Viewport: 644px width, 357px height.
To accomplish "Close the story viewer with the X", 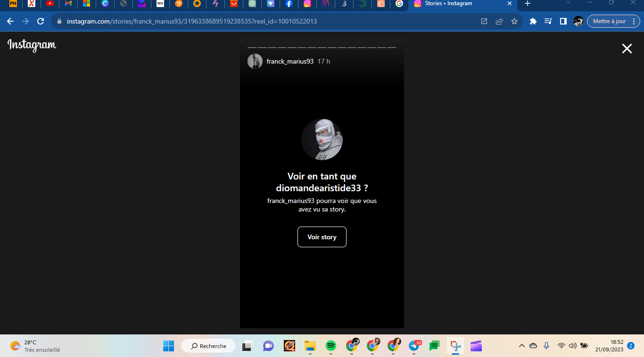I will (627, 49).
